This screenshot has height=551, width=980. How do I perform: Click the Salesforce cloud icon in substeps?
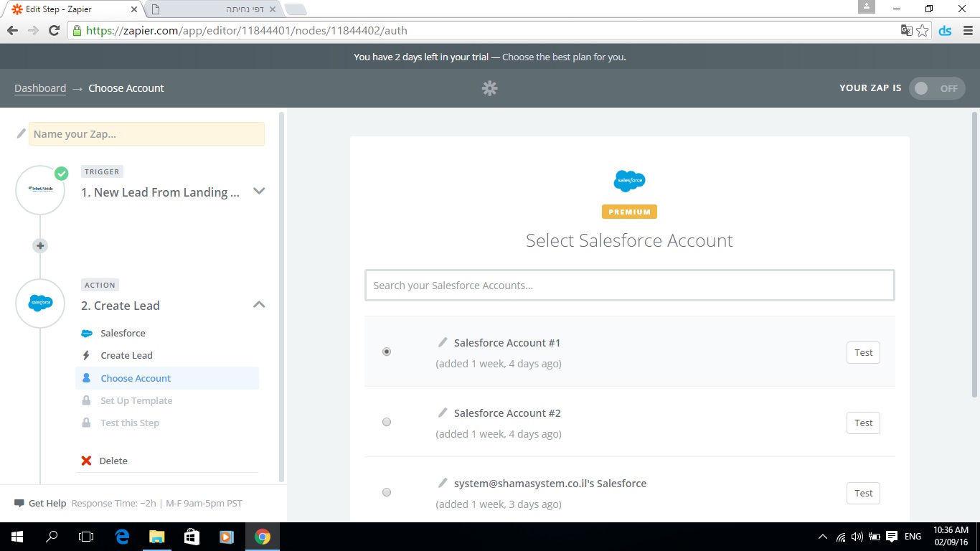click(87, 333)
